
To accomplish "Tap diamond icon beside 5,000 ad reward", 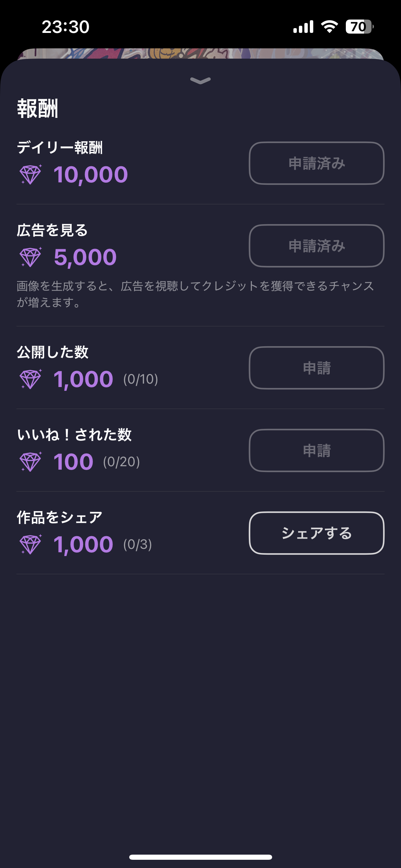I will [31, 257].
